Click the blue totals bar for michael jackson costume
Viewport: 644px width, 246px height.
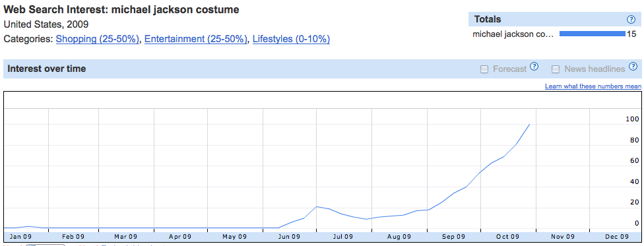[x=593, y=34]
